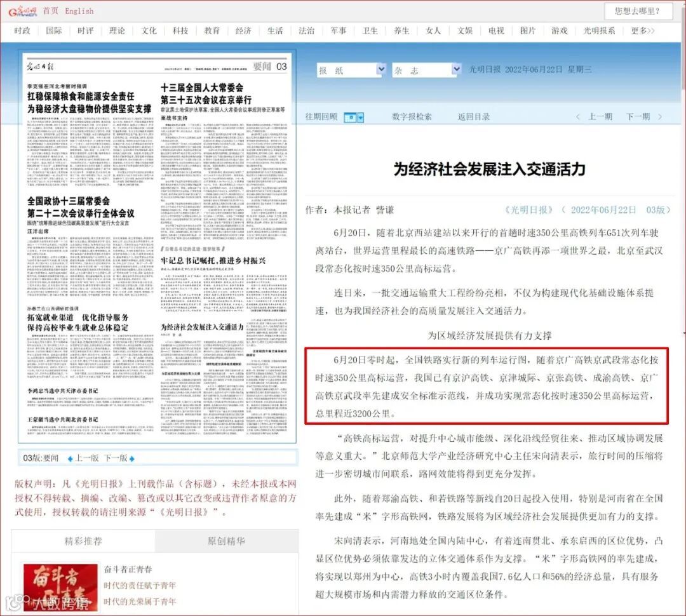Open headline 李鸿忠当选中共天津市委书记

tap(62, 391)
